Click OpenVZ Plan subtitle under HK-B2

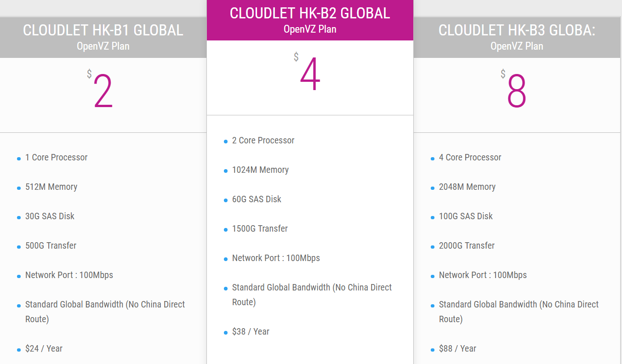[x=310, y=29]
